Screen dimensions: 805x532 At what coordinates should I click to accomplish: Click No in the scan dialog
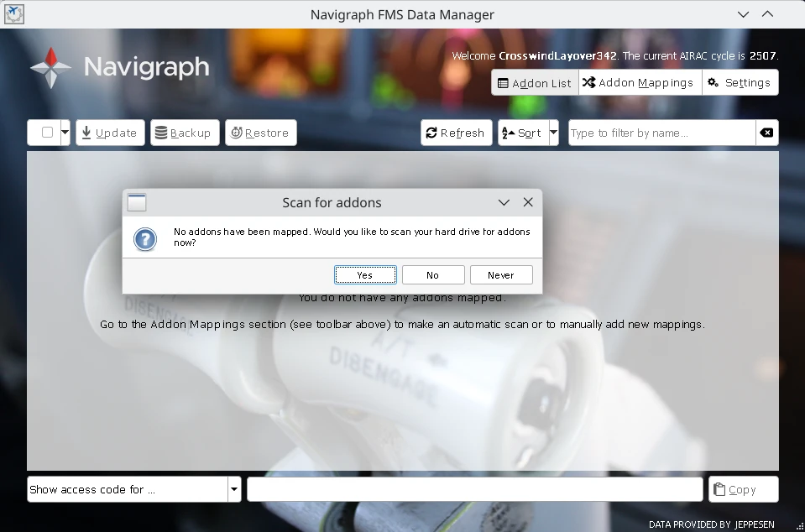(x=433, y=275)
